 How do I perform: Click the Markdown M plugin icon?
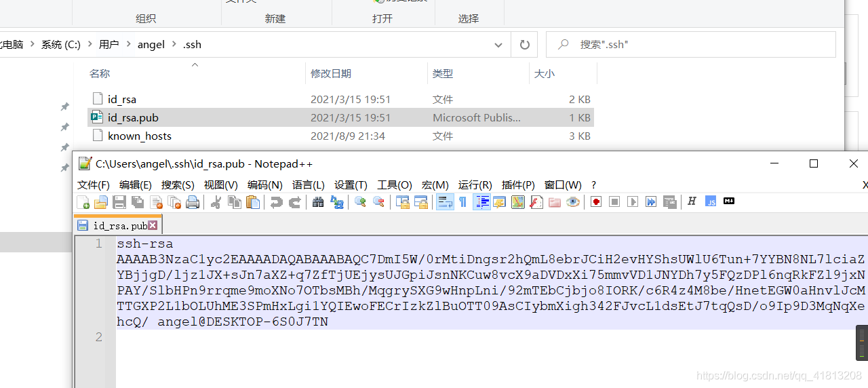(x=729, y=201)
